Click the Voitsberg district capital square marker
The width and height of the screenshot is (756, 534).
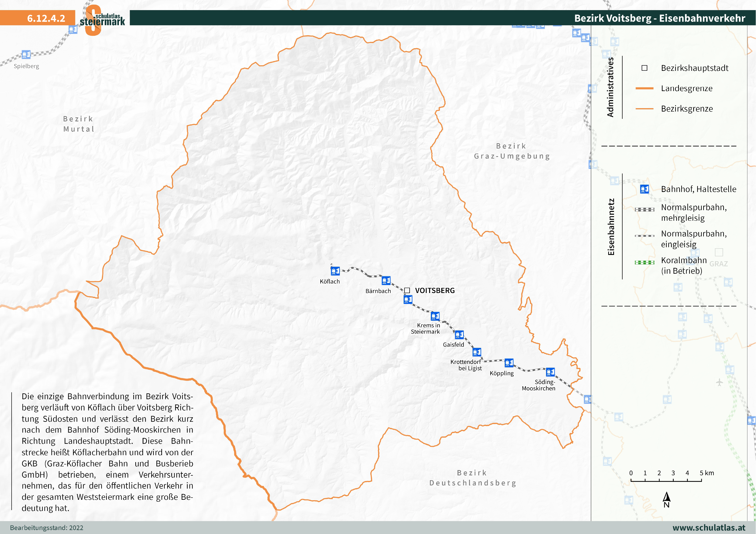click(x=407, y=290)
